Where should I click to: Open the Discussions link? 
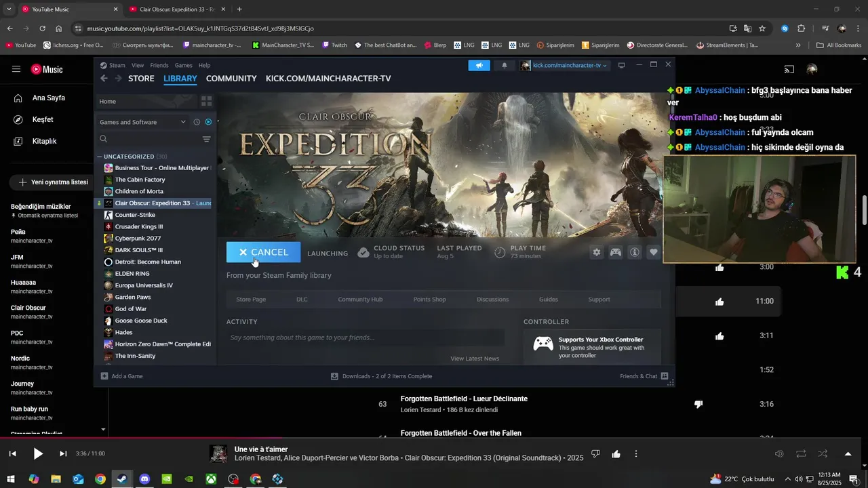[492, 300]
